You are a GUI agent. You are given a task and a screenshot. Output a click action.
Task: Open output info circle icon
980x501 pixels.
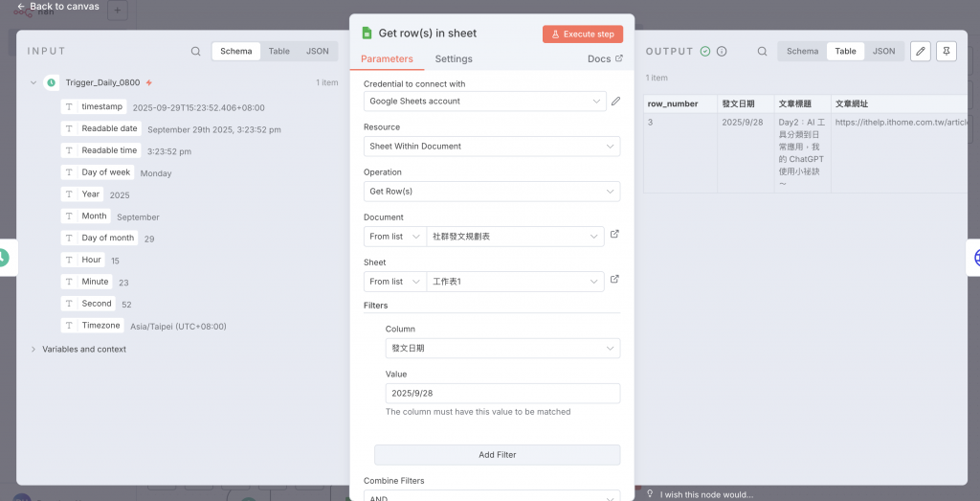coord(722,52)
